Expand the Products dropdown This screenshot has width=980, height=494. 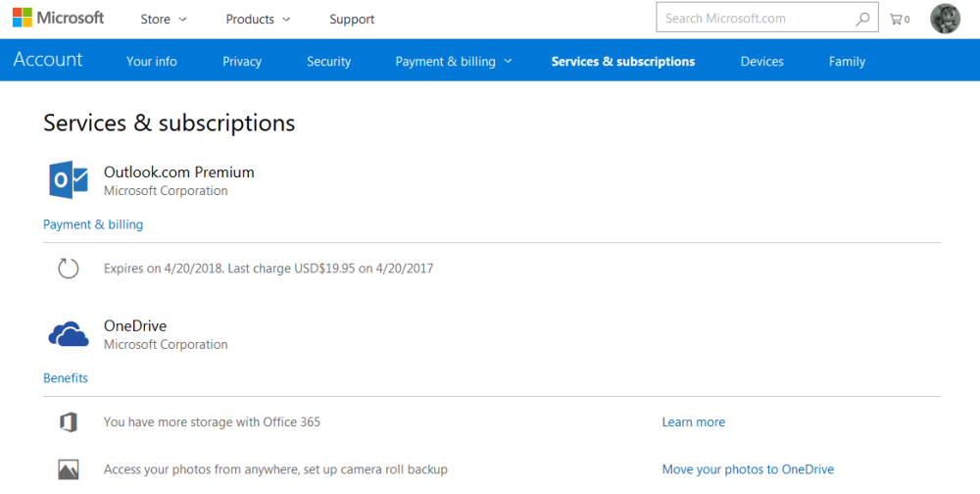(x=258, y=20)
